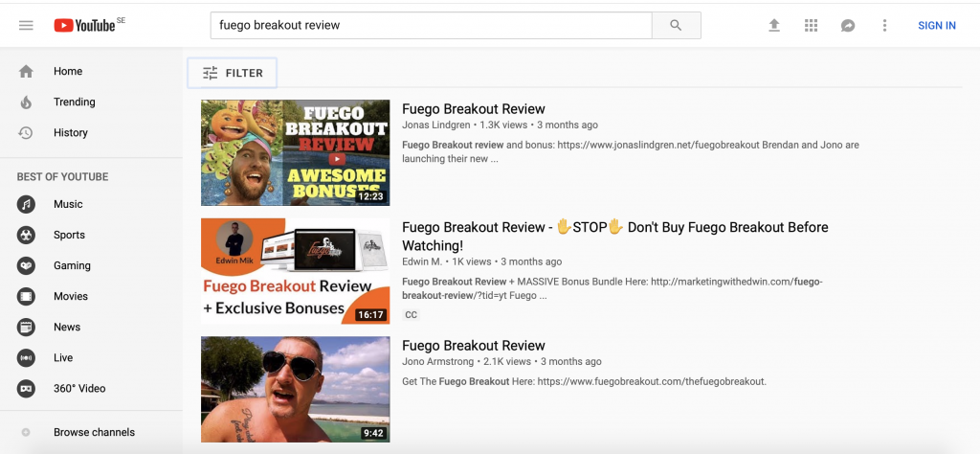Open the messages share icon
980x454 pixels.
(x=848, y=26)
